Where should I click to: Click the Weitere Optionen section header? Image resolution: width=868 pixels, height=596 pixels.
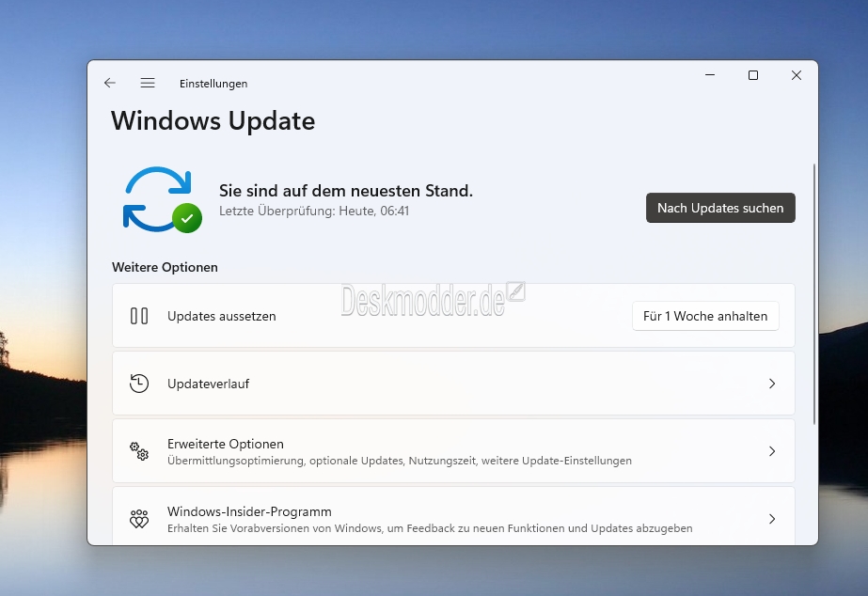[165, 267]
